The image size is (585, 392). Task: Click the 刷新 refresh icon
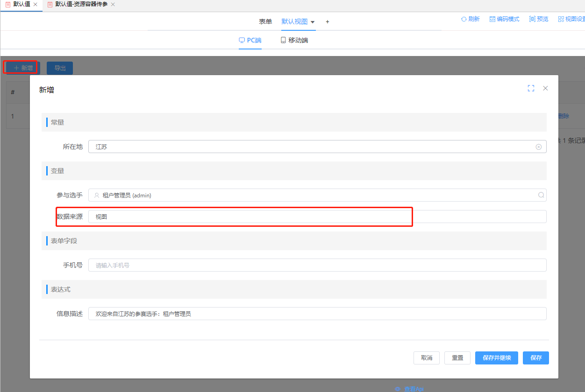point(464,19)
